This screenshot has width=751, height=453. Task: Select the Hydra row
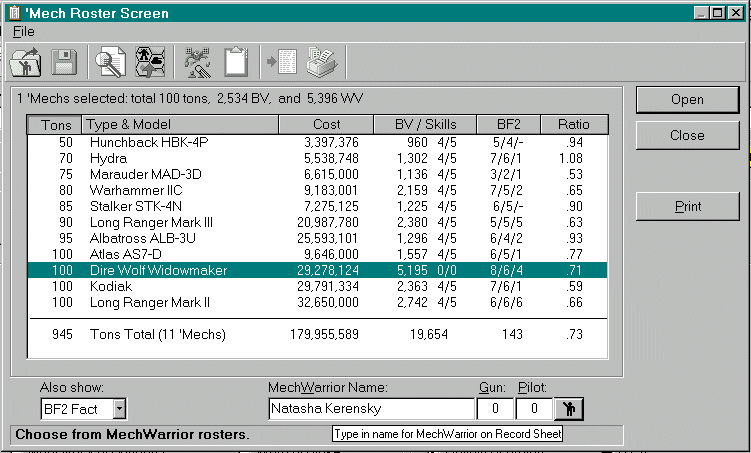[x=318, y=158]
